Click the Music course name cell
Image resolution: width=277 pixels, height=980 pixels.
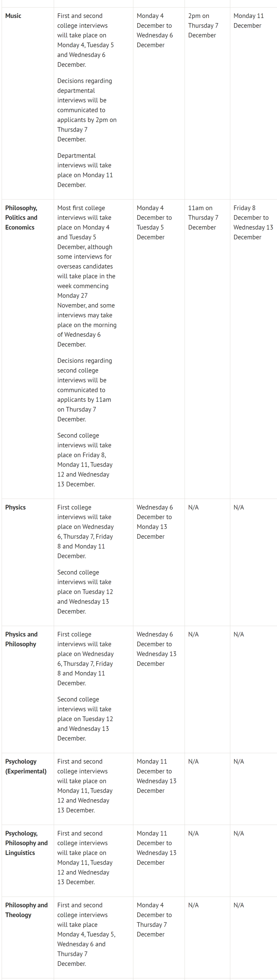[x=13, y=16]
